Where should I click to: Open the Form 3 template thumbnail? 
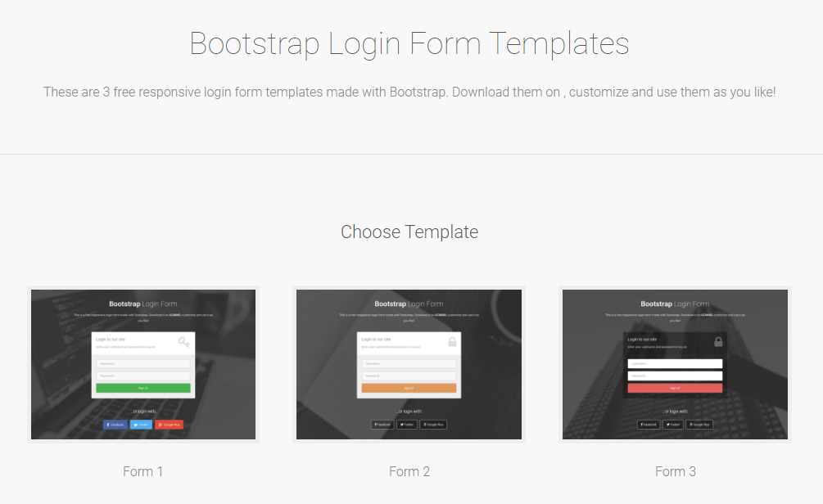676,364
